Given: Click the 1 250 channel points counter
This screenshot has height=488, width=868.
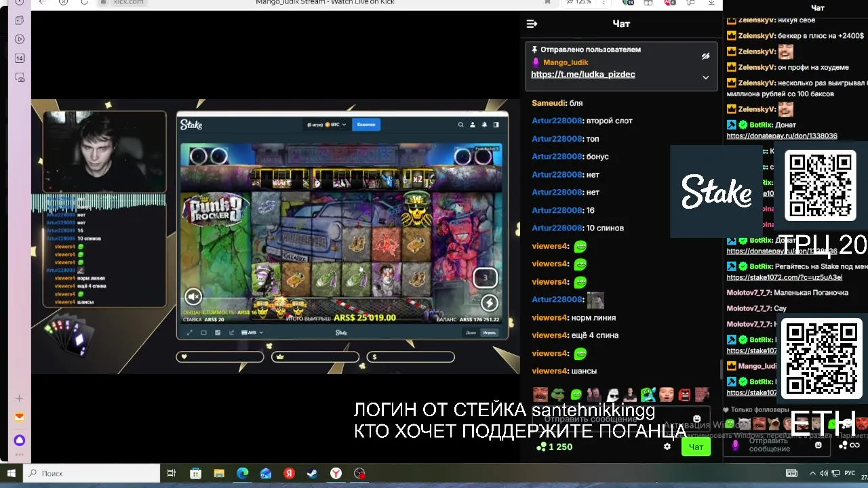Looking at the screenshot, I should 555,447.
